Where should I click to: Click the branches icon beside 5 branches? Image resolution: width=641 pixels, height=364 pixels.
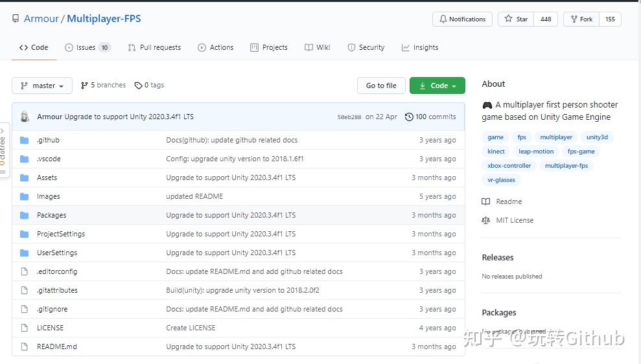[x=84, y=85]
